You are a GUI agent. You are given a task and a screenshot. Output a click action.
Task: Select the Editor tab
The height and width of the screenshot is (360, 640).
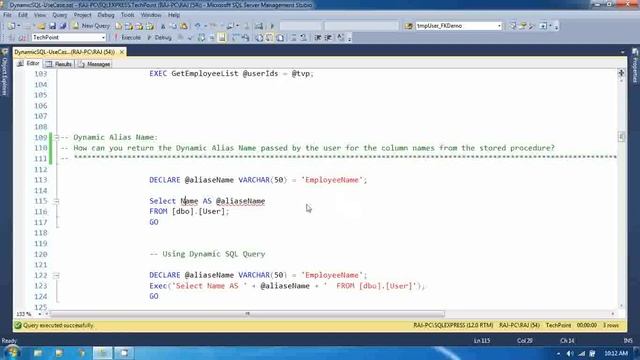[x=29, y=64]
